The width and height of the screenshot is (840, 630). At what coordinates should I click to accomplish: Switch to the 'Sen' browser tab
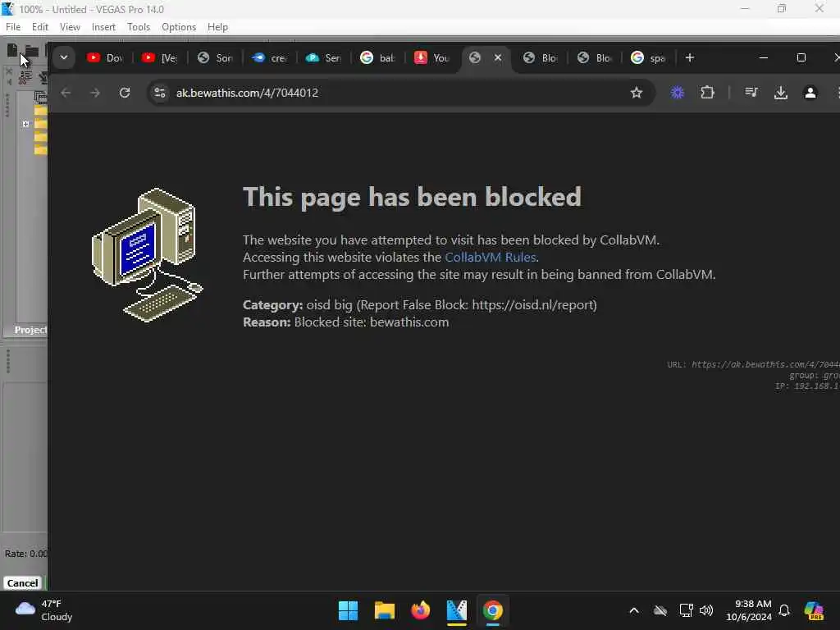pos(323,58)
